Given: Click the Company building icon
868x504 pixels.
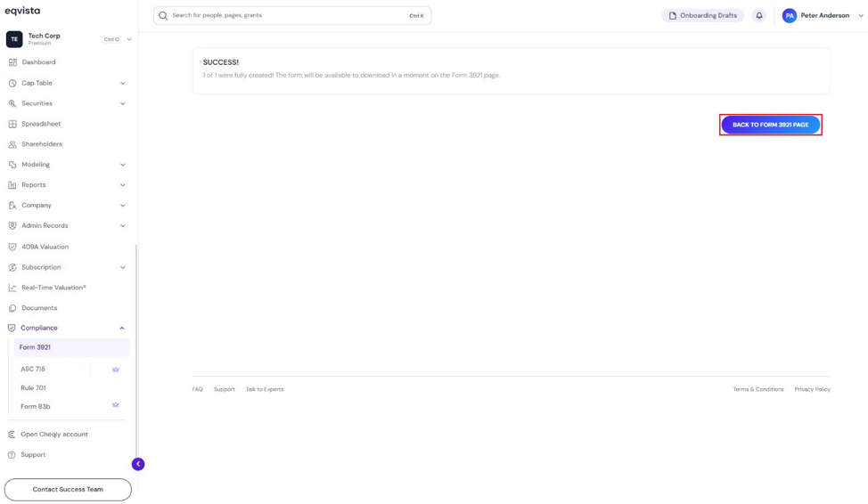Looking at the screenshot, I should 12,206.
